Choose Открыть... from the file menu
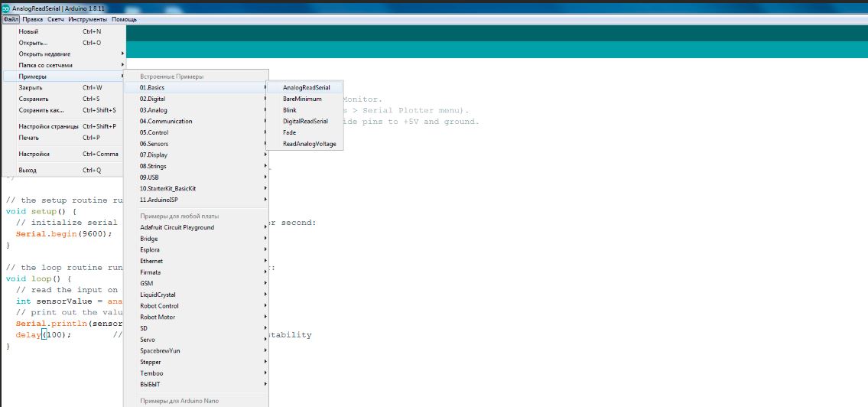This screenshot has height=407, width=868. 63,43
